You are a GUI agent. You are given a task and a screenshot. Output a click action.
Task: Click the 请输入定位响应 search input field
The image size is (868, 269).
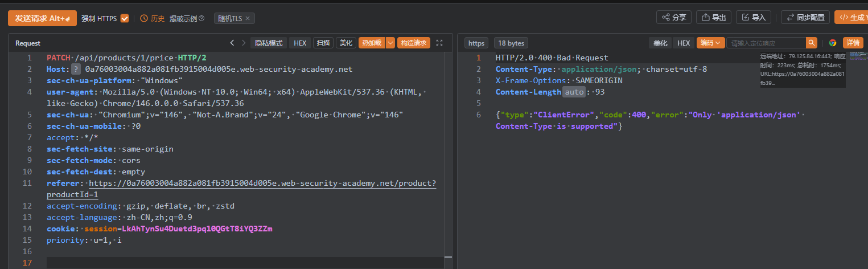coord(766,43)
